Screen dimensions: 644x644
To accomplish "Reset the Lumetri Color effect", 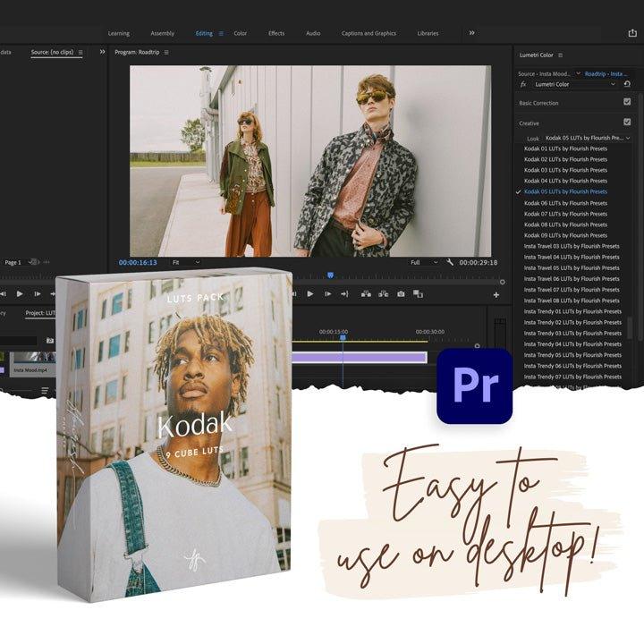I will [x=627, y=84].
